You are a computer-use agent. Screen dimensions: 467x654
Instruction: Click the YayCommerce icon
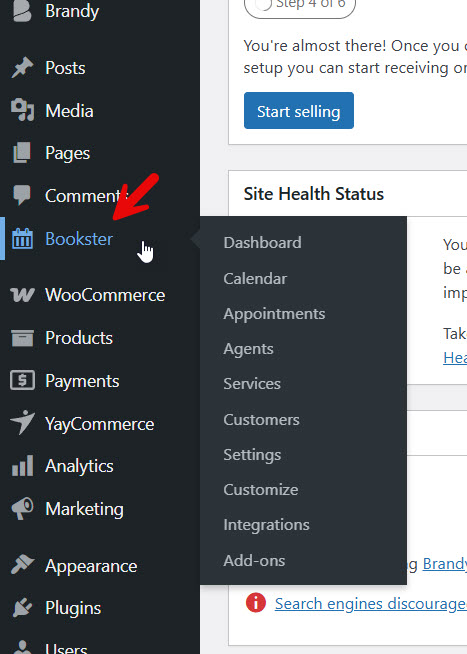[22, 423]
